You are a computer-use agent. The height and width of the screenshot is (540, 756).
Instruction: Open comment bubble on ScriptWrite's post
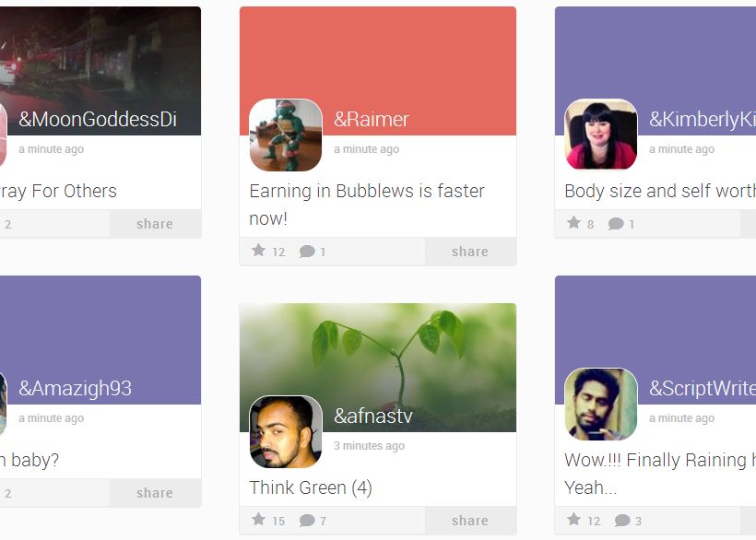click(x=622, y=521)
